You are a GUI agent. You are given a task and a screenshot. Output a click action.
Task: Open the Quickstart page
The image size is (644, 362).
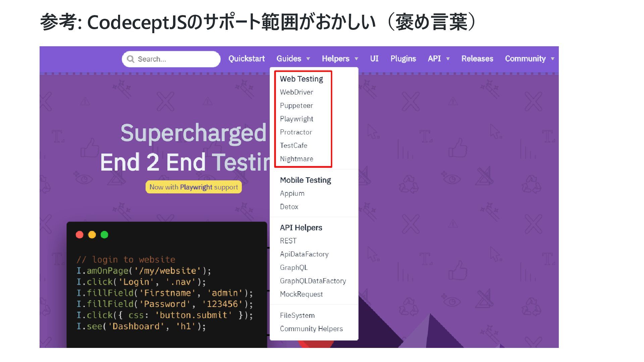click(x=247, y=59)
